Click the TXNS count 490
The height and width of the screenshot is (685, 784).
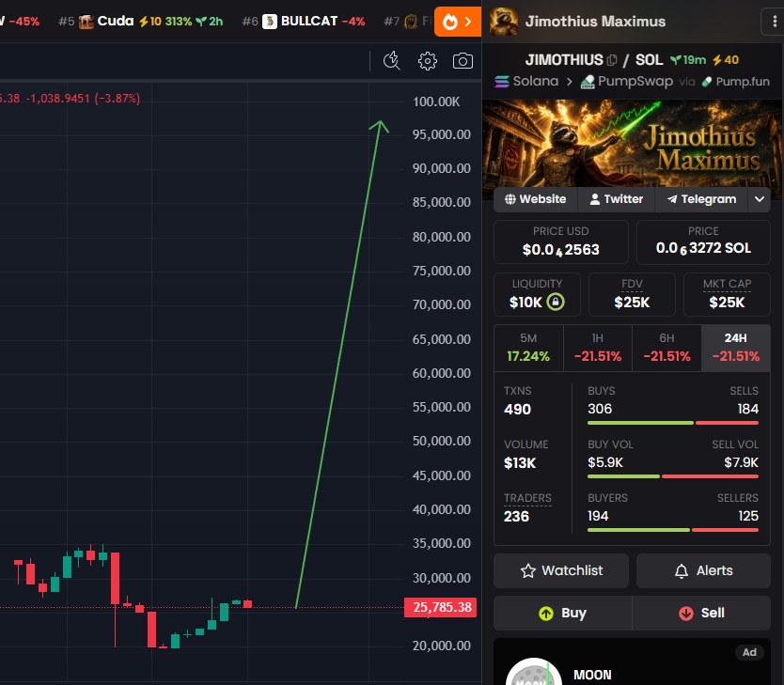point(518,410)
